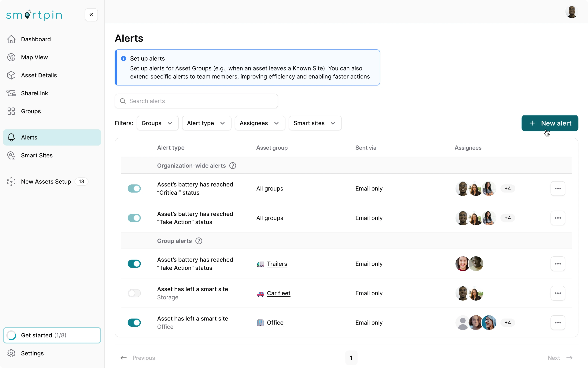588x368 pixels.
Task: Open the Alert type filter dropdown
Action: pos(206,123)
